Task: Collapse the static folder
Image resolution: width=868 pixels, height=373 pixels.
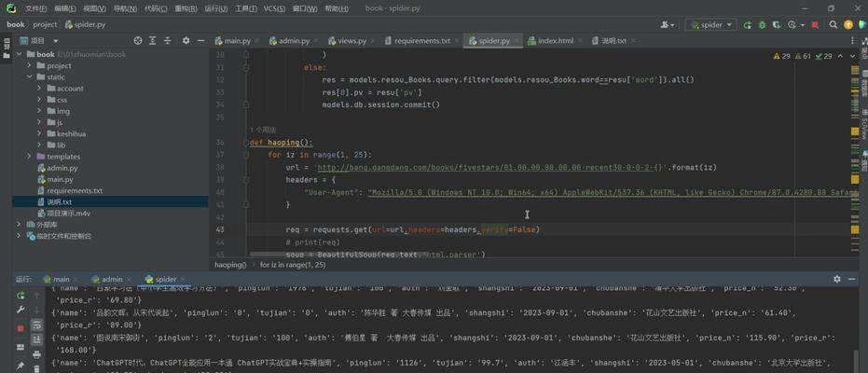Action: [29, 76]
